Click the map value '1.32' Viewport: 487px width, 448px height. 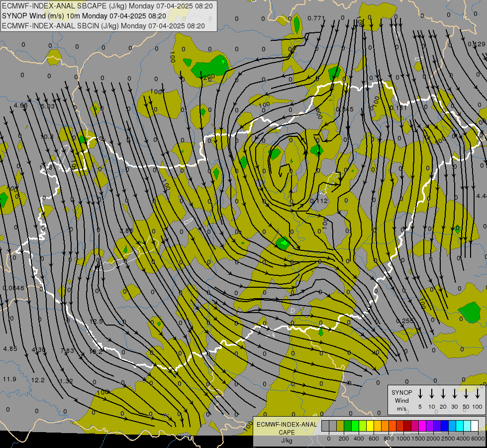click(66, 381)
